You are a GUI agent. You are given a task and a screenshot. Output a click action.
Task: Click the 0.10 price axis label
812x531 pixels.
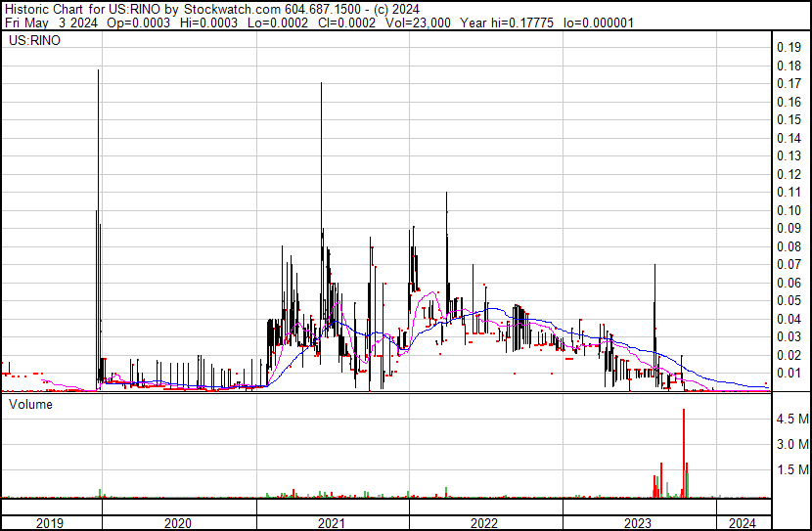(x=789, y=210)
